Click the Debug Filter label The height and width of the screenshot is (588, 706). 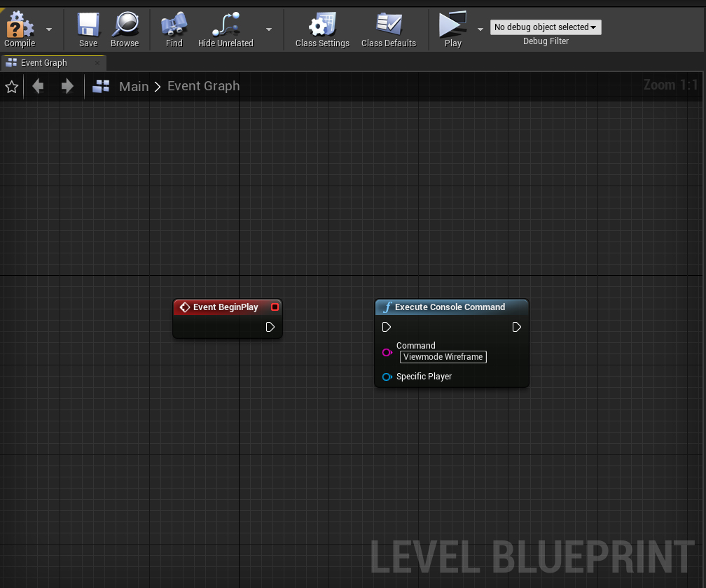[546, 41]
